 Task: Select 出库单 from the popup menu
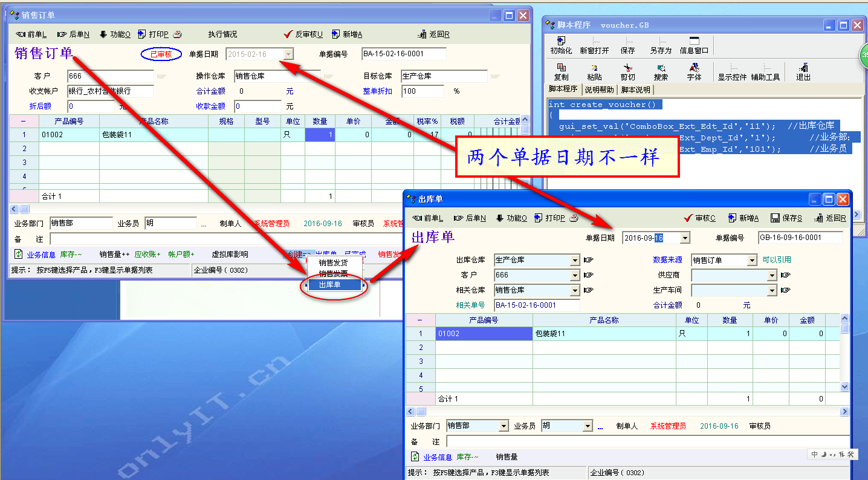point(330,284)
